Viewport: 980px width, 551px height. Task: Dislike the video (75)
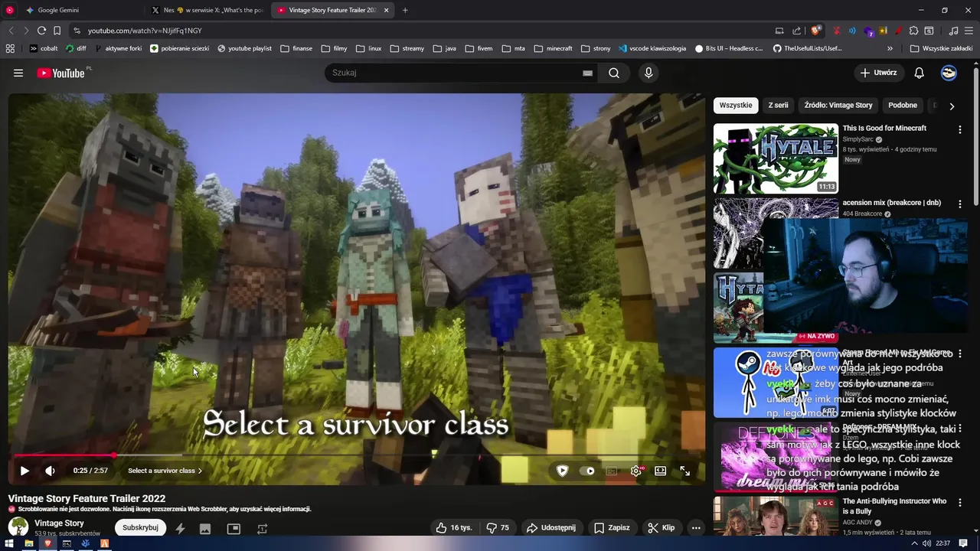click(x=498, y=527)
